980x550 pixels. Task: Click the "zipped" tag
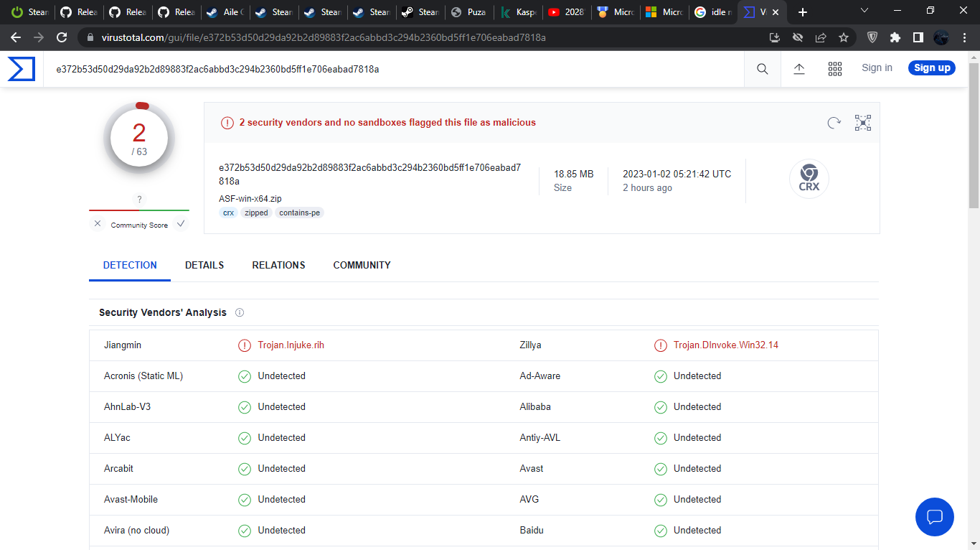pos(256,213)
